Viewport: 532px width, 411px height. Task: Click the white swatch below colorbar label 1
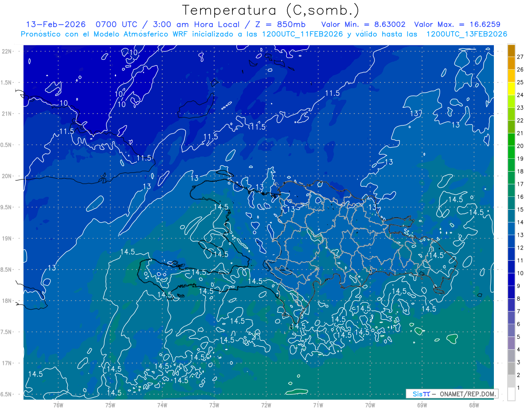(512, 394)
